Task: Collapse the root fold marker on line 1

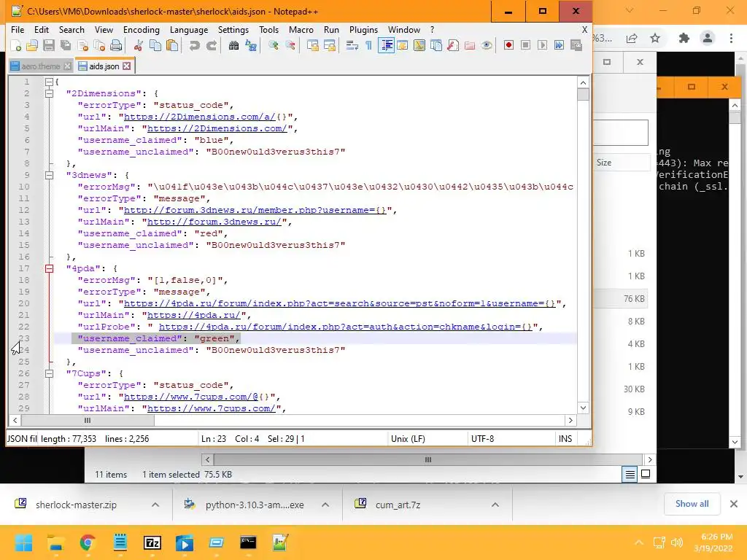Action: [x=49, y=82]
